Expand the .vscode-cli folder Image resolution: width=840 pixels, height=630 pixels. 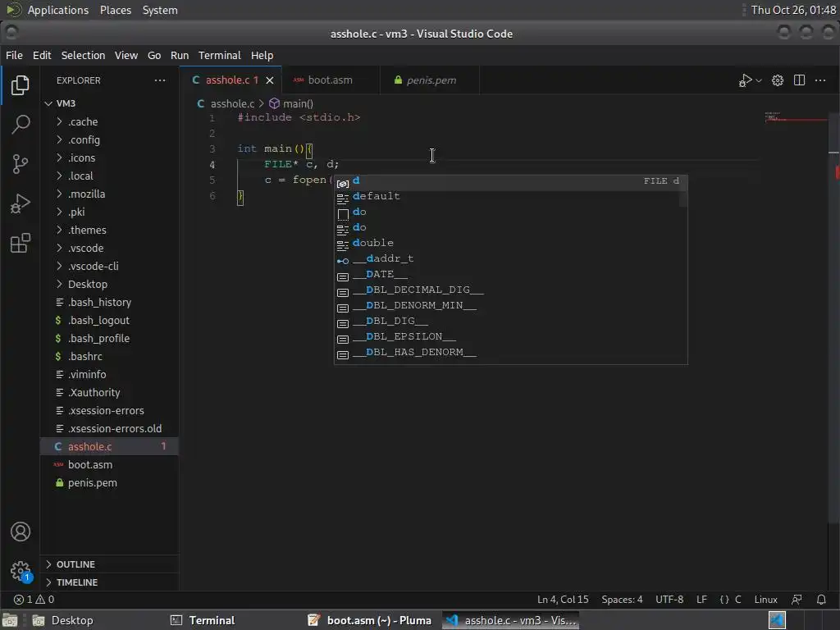click(x=109, y=267)
